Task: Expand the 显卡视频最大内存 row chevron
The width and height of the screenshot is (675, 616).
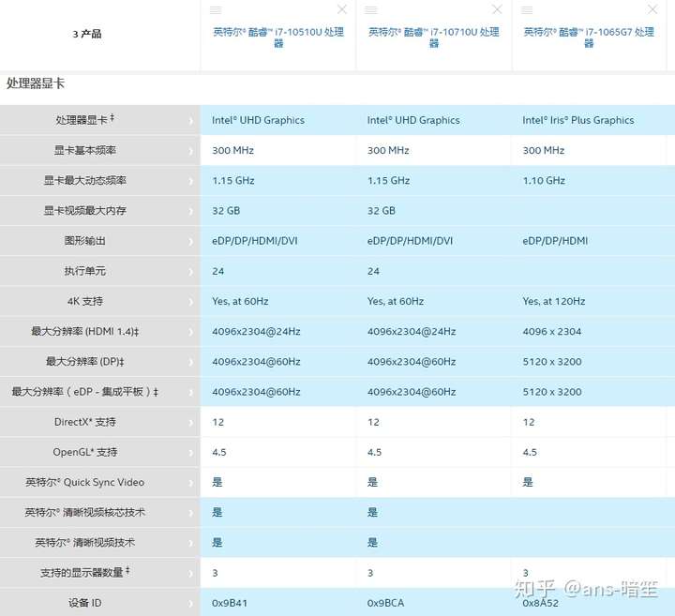Action: (190, 211)
